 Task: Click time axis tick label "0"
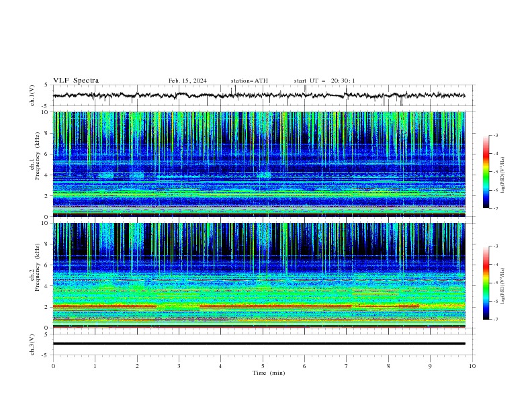tap(53, 366)
